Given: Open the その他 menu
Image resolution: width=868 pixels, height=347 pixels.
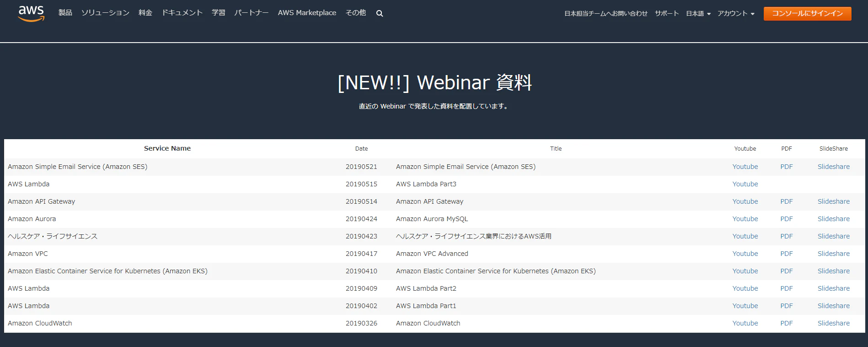Looking at the screenshot, I should pos(356,13).
